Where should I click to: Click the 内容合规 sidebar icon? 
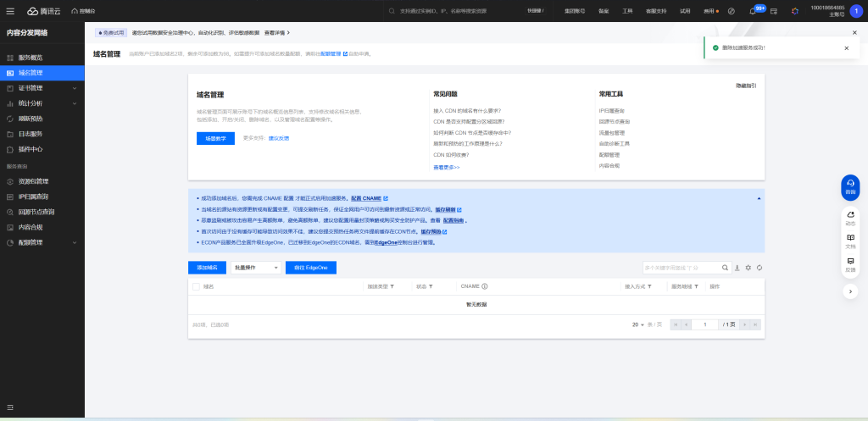coord(10,227)
